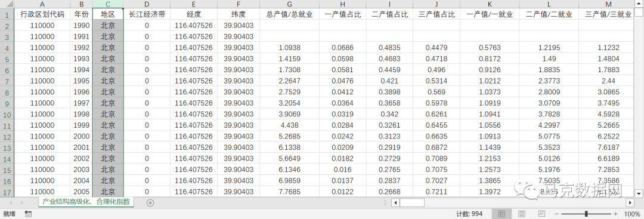The width and height of the screenshot is (644, 219).
Task: Click the year cell 2005
Action: pos(81,192)
